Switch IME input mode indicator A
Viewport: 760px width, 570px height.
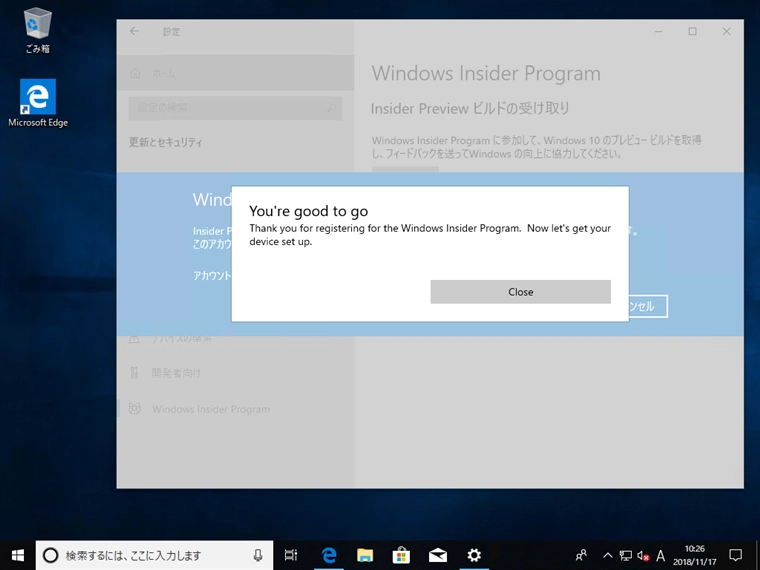(660, 555)
